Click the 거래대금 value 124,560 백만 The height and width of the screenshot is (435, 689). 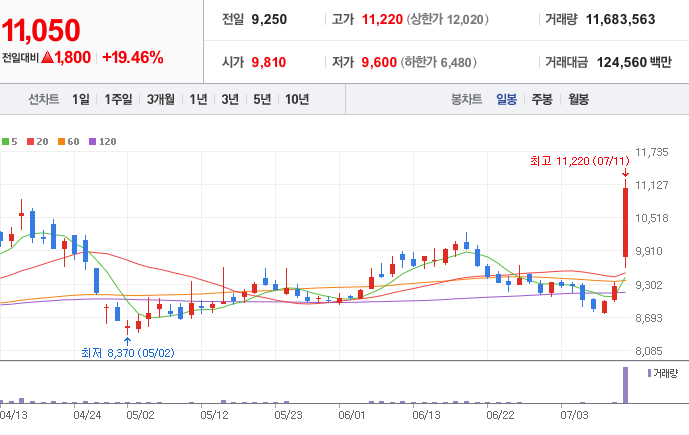click(x=634, y=62)
